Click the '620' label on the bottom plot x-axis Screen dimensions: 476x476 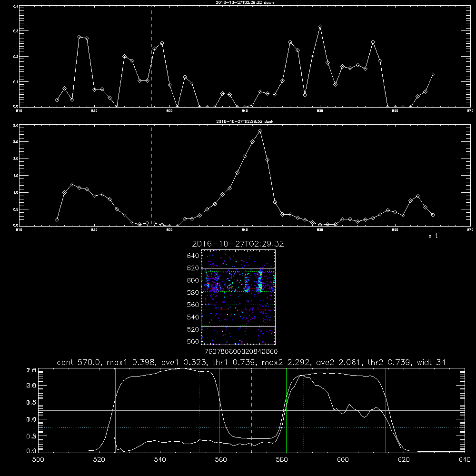pos(404,460)
